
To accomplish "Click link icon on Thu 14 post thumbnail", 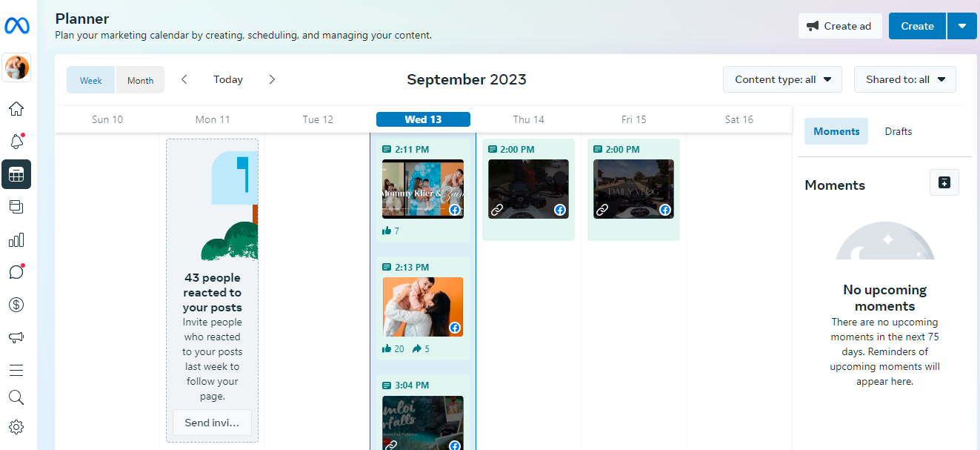I will [x=498, y=211].
